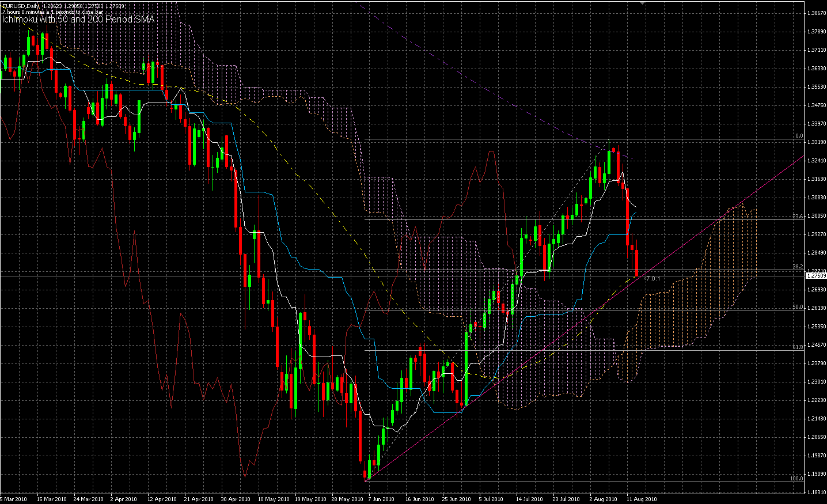This screenshot has height=504, width=827.
Task: Click the 1.38670 price scale value
Action: click(817, 13)
